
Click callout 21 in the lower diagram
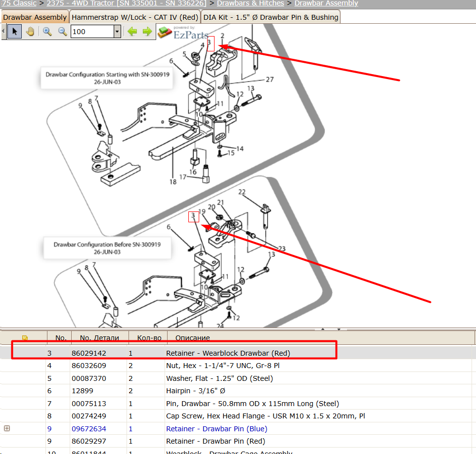pos(220,202)
